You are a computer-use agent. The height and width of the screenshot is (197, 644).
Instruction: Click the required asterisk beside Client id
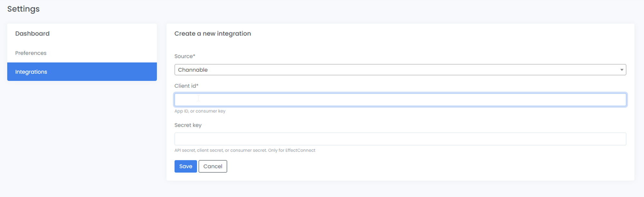coord(197,85)
